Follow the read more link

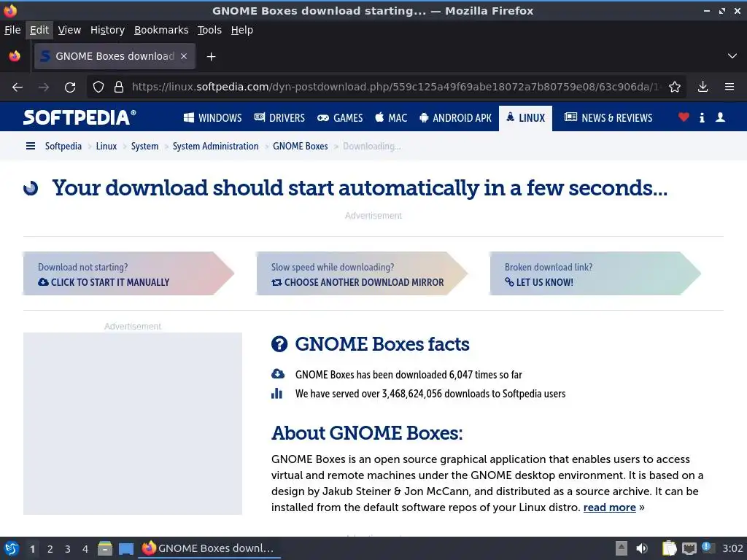click(x=609, y=507)
